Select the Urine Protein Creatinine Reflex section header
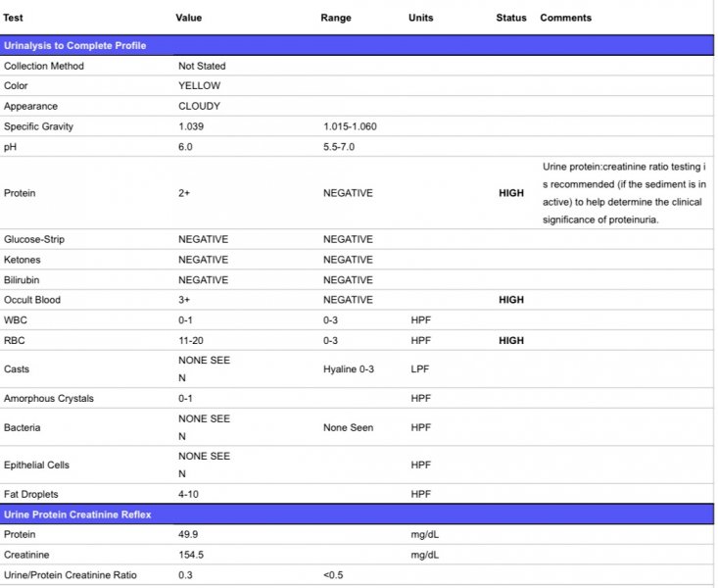The image size is (718, 588). click(x=77, y=514)
